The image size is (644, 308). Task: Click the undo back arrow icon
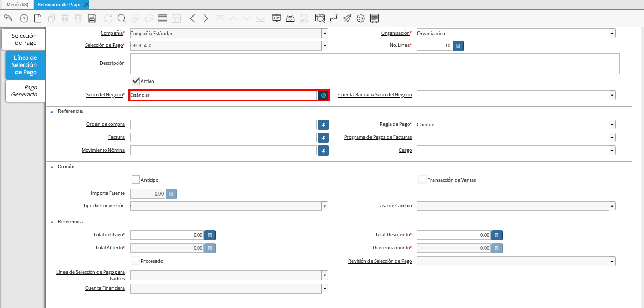pyautogui.click(x=8, y=19)
